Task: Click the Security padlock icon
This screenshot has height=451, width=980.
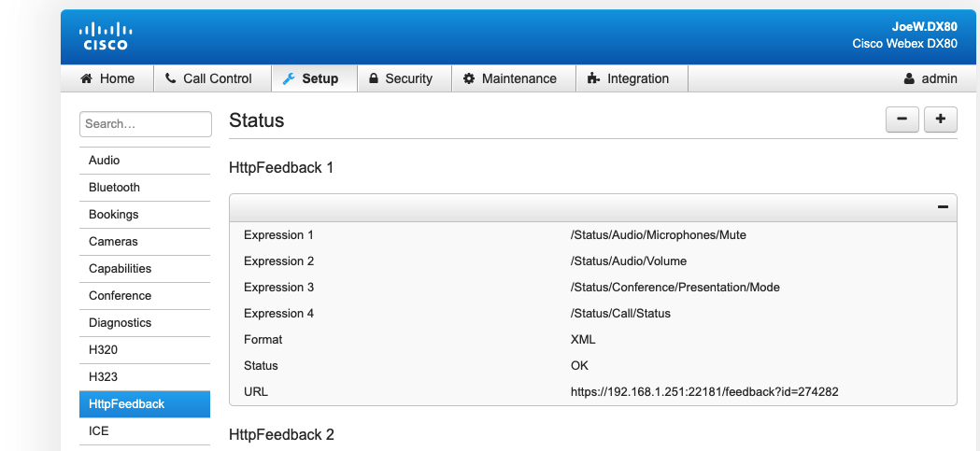Action: coord(374,78)
